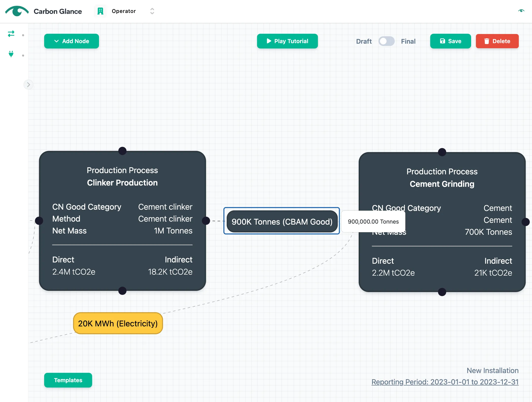Click Production Process heading above Cement Grinding
This screenshot has height=402, width=532.
(442, 172)
